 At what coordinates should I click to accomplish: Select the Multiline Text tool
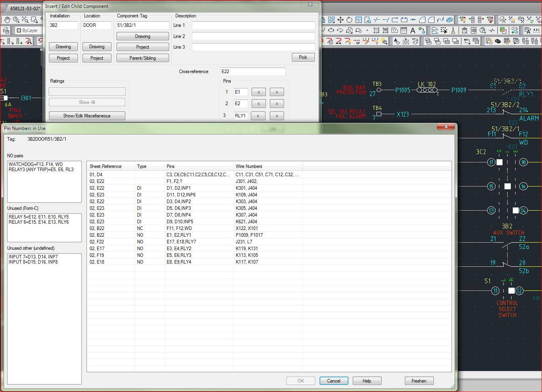(x=413, y=31)
